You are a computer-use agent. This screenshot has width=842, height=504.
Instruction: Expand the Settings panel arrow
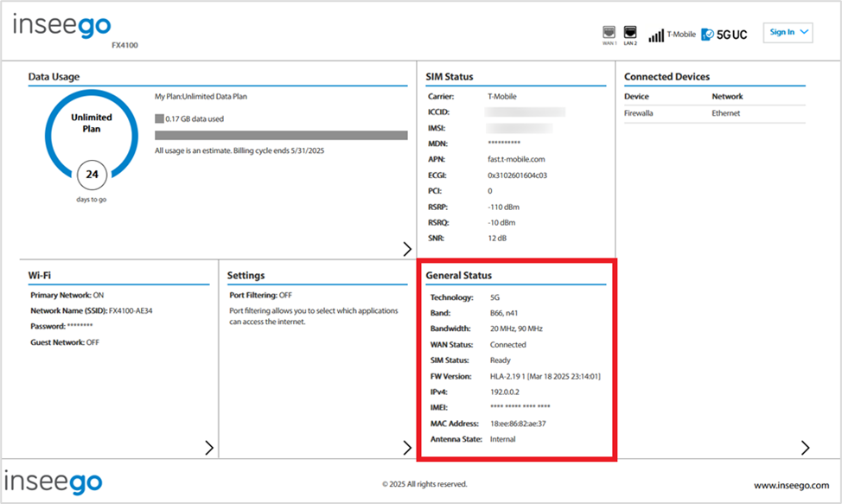pos(407,448)
